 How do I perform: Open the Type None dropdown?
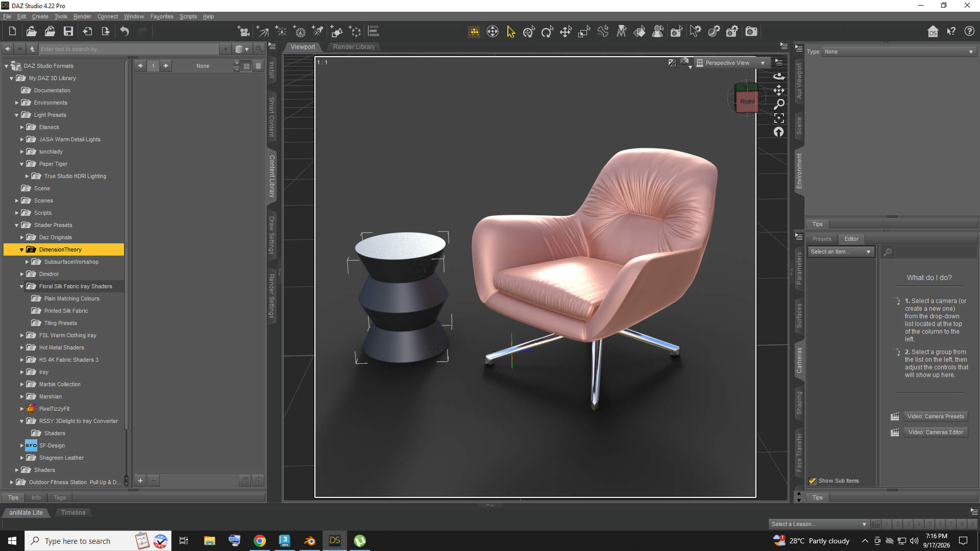pyautogui.click(x=899, y=52)
